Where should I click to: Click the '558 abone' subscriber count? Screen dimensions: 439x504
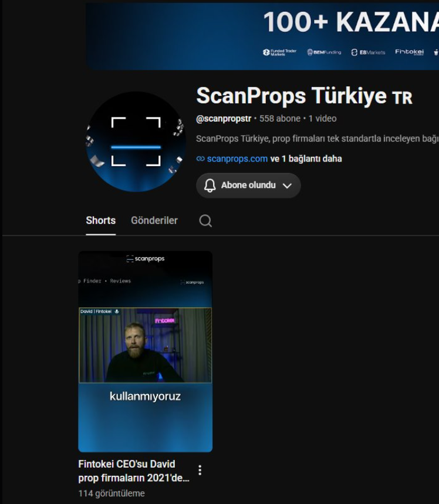tap(280, 119)
